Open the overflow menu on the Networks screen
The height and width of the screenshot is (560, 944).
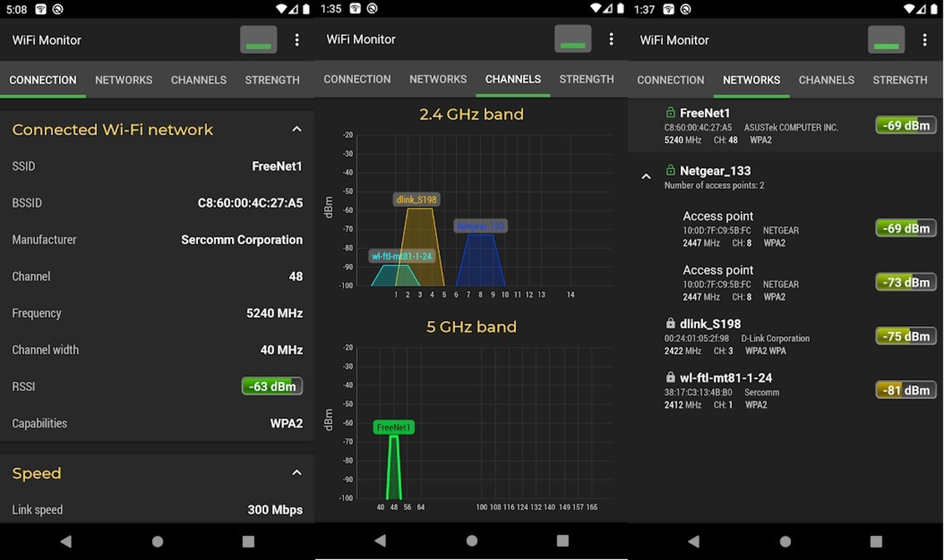tap(925, 40)
